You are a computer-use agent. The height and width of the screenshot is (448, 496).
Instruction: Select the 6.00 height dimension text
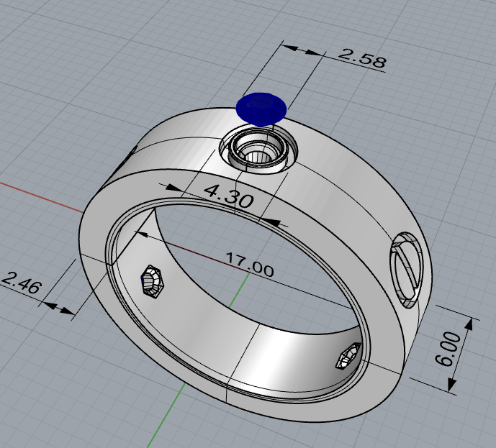click(448, 349)
